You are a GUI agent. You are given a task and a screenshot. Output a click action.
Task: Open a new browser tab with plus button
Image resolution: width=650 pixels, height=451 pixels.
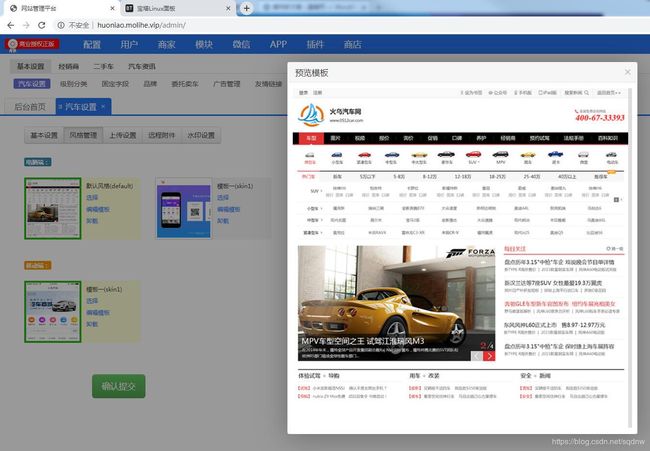click(x=246, y=8)
